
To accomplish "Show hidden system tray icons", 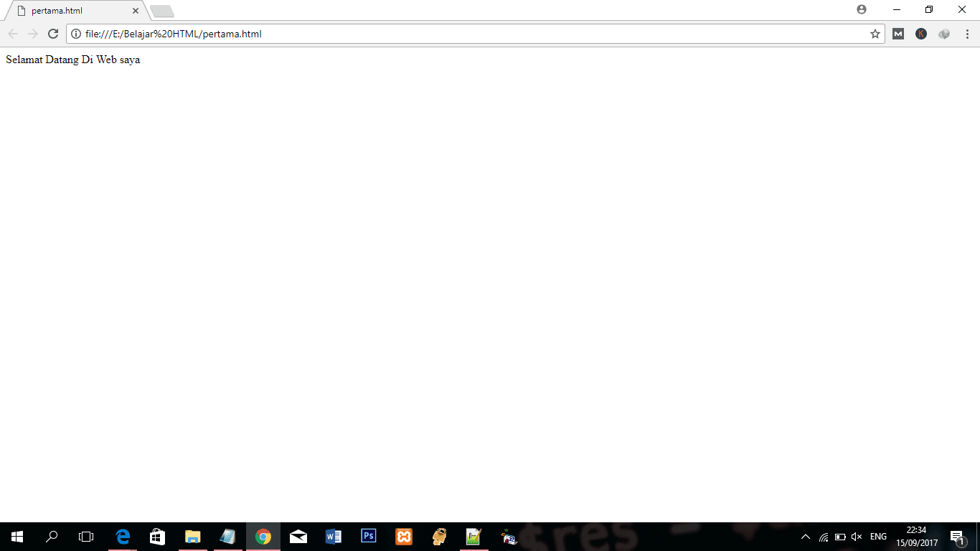I will [x=806, y=537].
